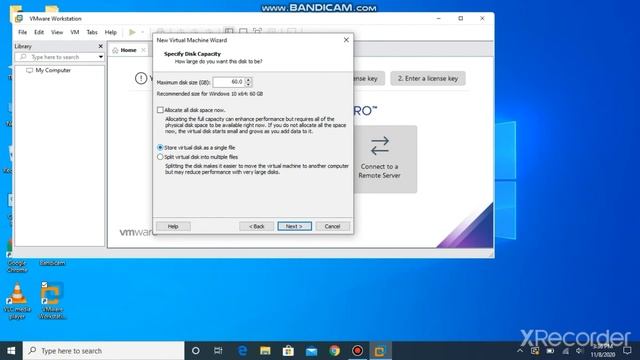Proceed with the Next button
640x360 pixels.
(294, 226)
